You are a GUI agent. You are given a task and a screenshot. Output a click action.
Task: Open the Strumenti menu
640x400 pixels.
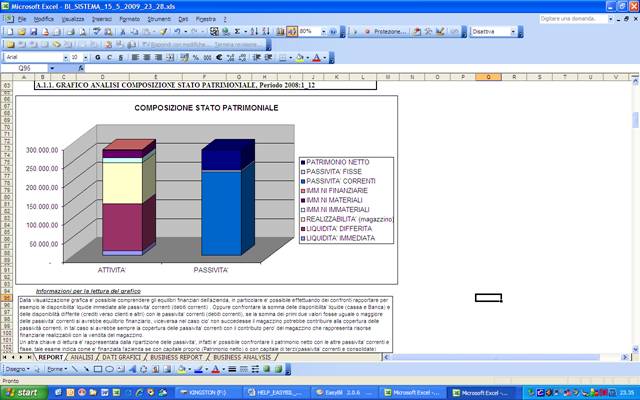[x=159, y=19]
